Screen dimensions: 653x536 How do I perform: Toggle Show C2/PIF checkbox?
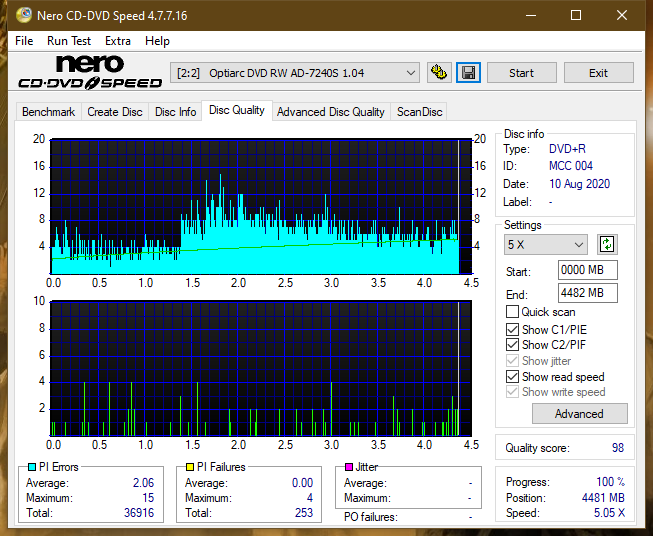click(512, 345)
